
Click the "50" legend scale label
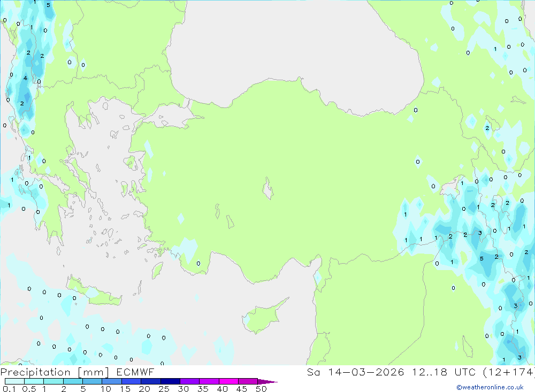coord(261,389)
